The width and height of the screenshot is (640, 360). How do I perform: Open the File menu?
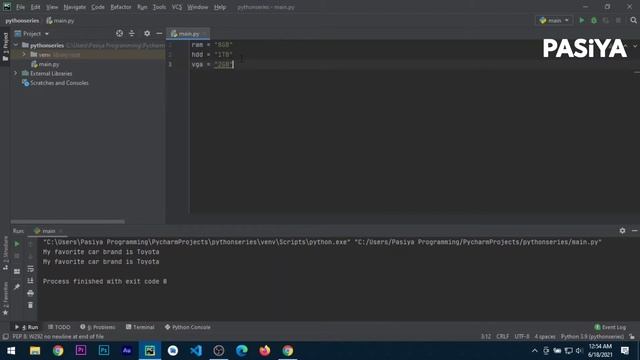[20, 7]
